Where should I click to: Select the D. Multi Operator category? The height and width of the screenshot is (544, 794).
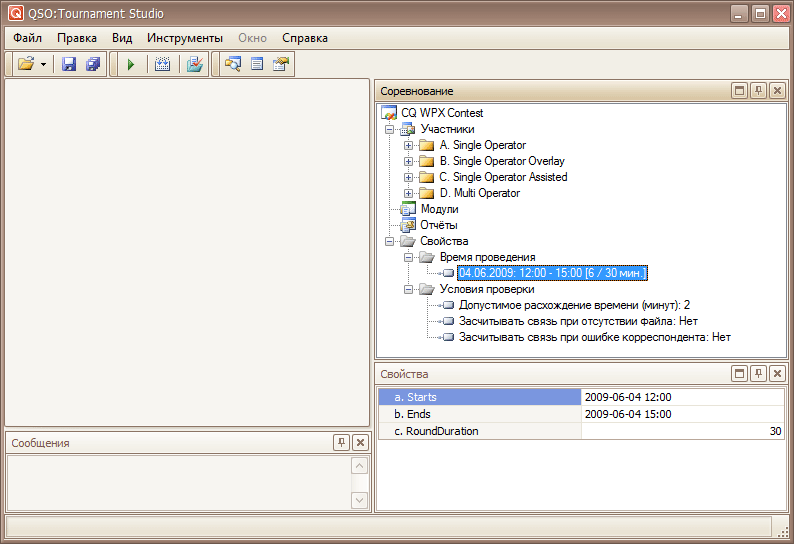pos(479,193)
